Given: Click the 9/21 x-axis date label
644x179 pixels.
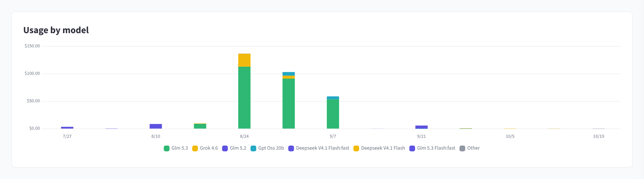Looking at the screenshot, I should click(x=422, y=136).
